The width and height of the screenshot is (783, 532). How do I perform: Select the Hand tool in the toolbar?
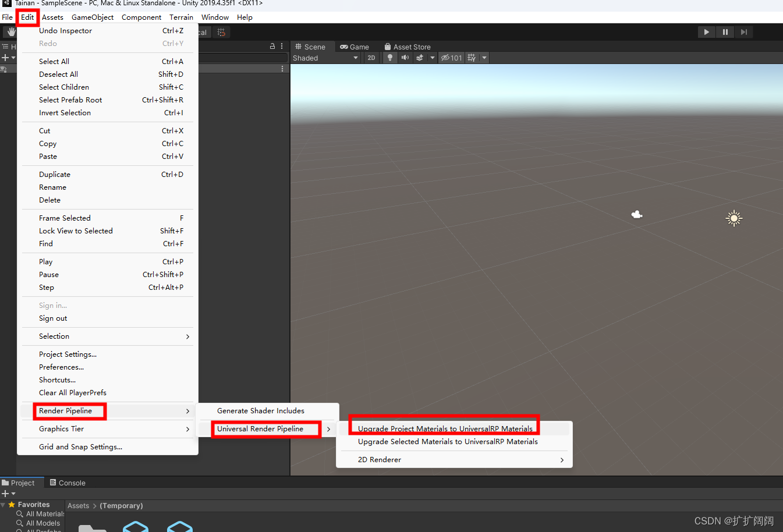point(10,32)
